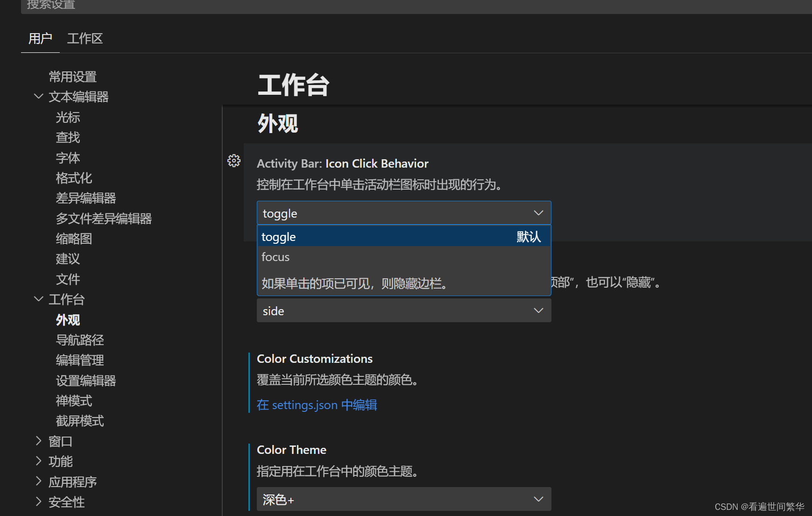Expand the 应用程序 tree section

pos(39,481)
